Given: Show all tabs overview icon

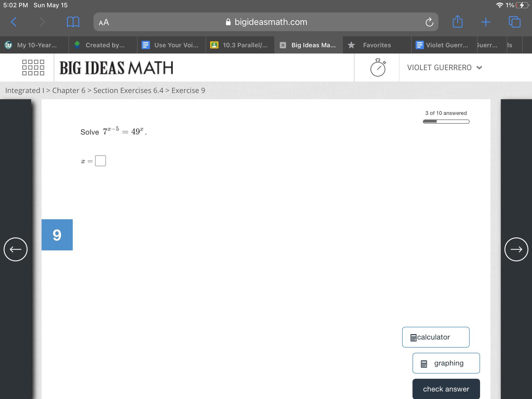Looking at the screenshot, I should (x=515, y=22).
